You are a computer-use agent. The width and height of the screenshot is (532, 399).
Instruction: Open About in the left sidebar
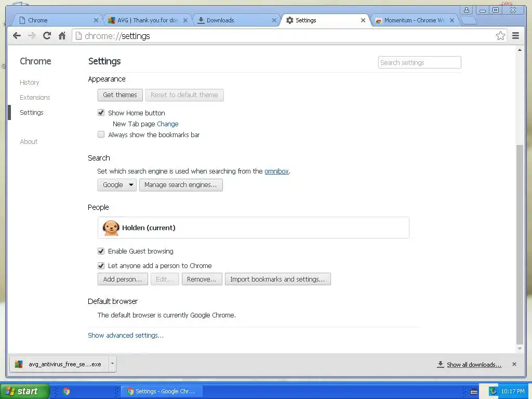29,141
